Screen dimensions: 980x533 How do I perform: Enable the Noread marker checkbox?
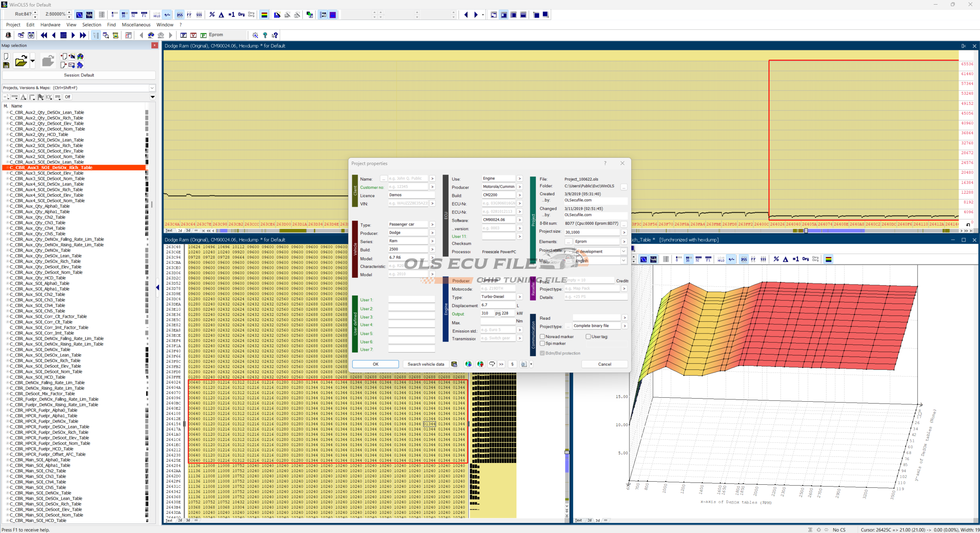[542, 337]
